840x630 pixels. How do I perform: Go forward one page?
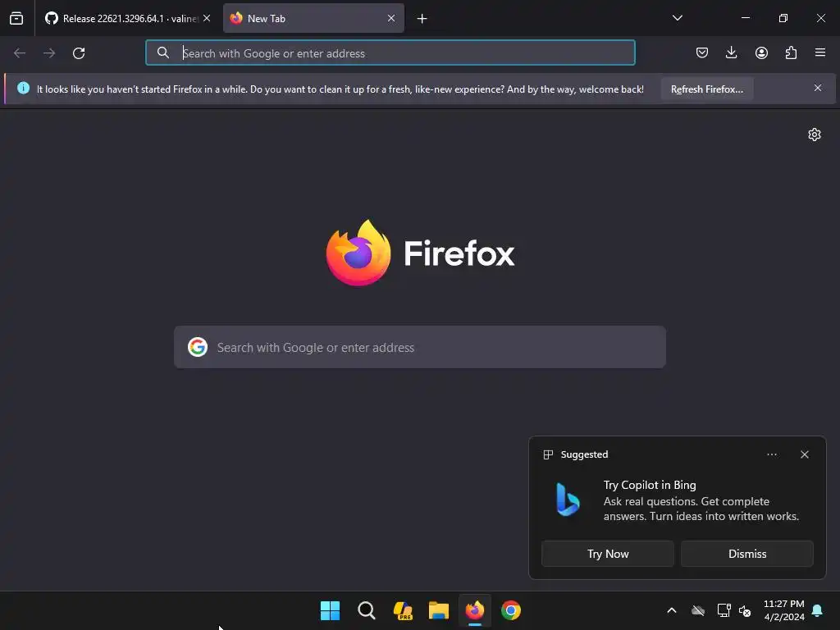coord(49,53)
